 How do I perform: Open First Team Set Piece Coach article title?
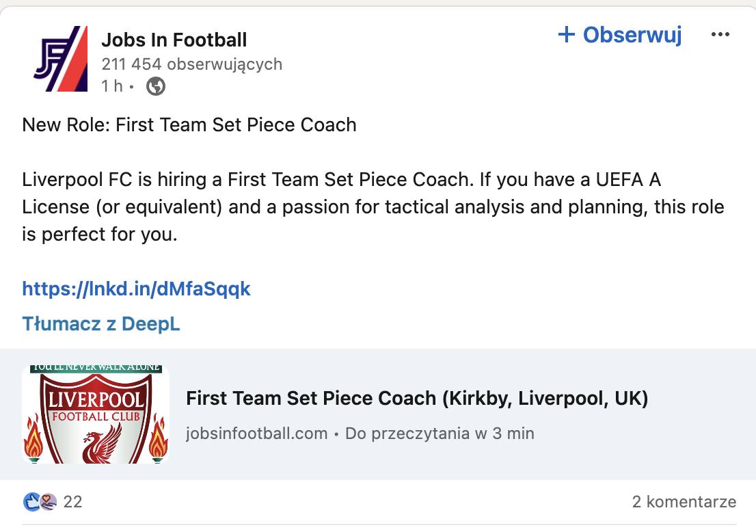click(417, 398)
